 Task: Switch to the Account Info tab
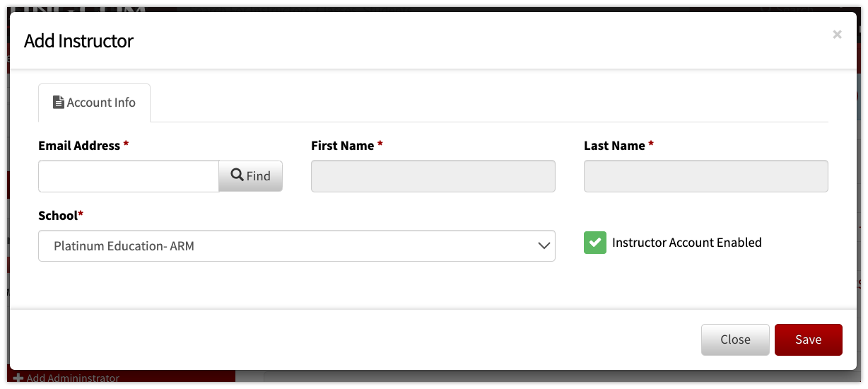[x=94, y=103]
